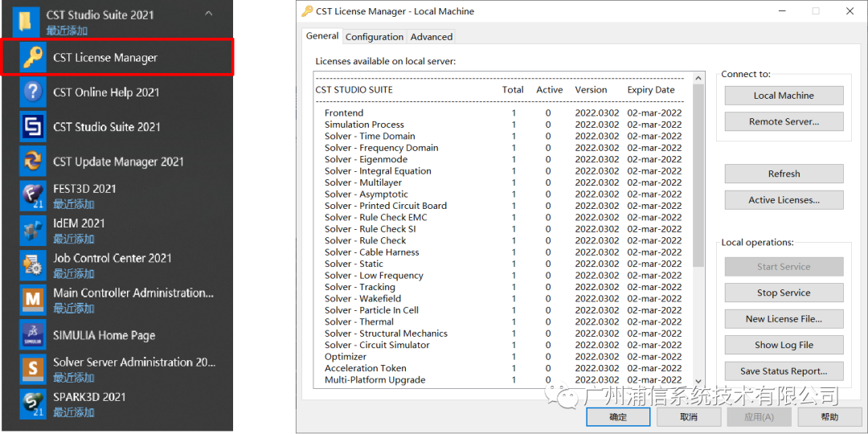Click the license list scrollbar up arrow
The height and width of the screenshot is (434, 868).
click(698, 78)
